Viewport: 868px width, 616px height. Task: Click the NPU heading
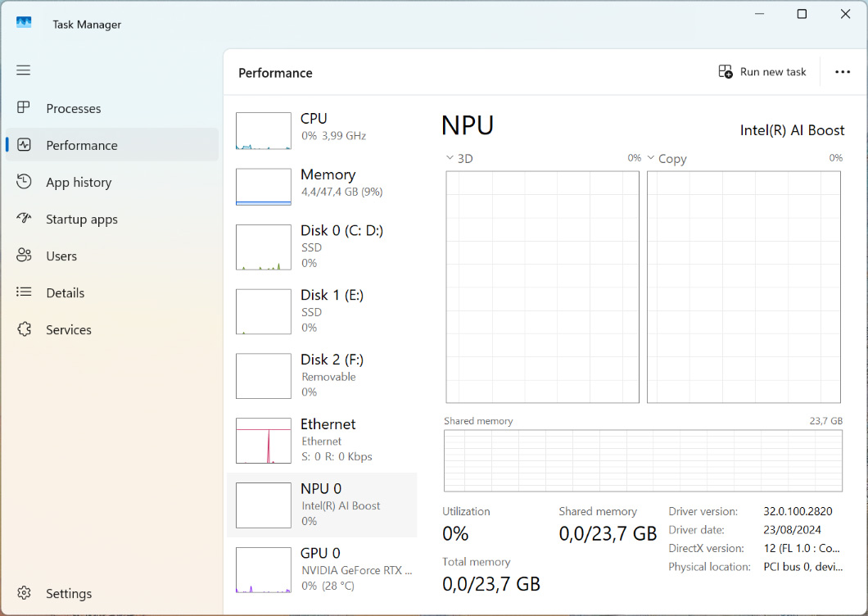click(468, 125)
